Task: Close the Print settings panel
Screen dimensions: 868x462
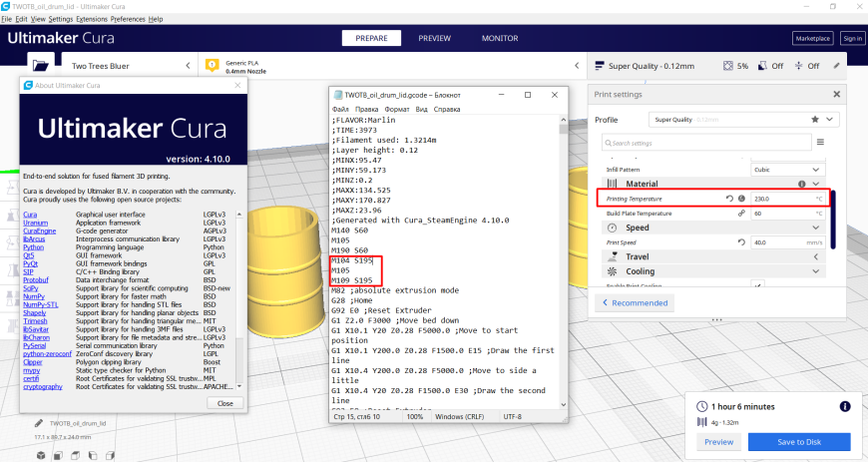Action: [836, 94]
